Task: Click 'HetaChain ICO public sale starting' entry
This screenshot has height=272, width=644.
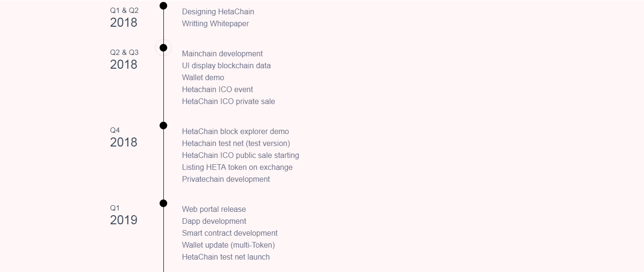Action: point(240,155)
